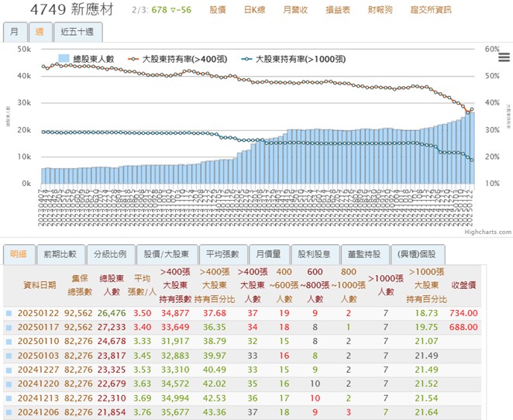Click holding percentage 37.68

click(x=215, y=313)
